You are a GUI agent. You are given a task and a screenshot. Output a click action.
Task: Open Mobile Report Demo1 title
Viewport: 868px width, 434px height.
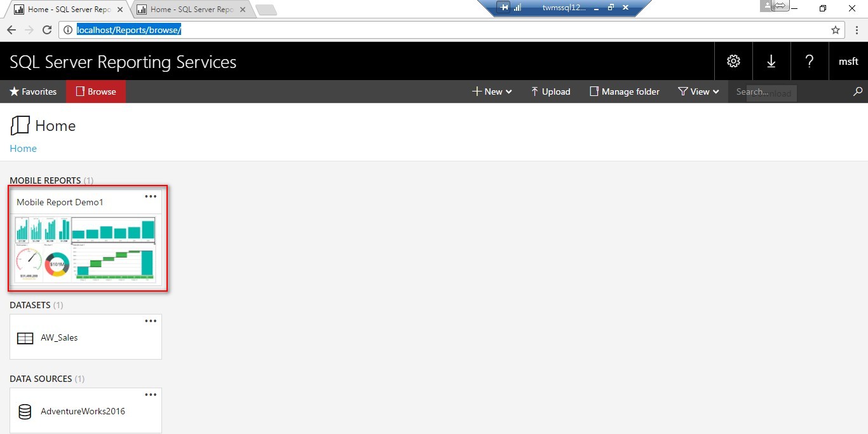[60, 202]
